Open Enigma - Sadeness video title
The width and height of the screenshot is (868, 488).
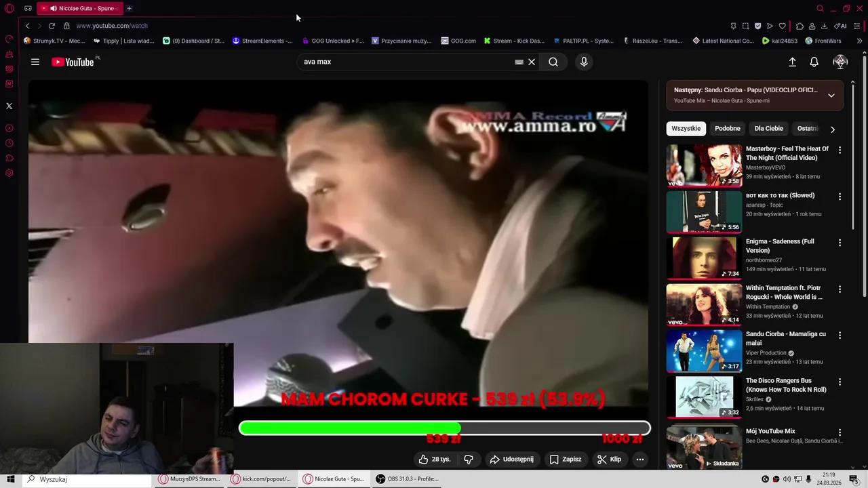780,246
